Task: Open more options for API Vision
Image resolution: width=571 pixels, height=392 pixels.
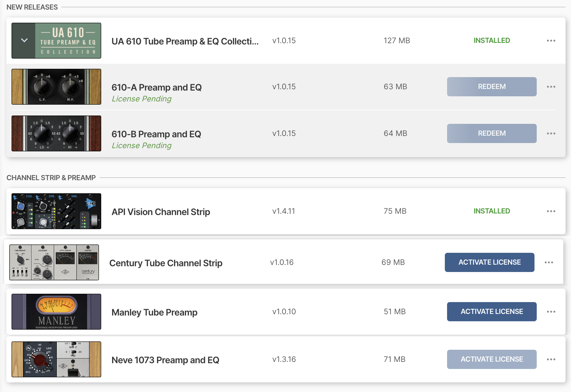Action: pyautogui.click(x=551, y=211)
